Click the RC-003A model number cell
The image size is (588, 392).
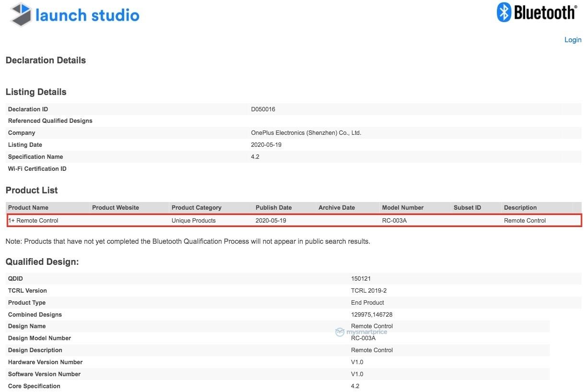394,221
